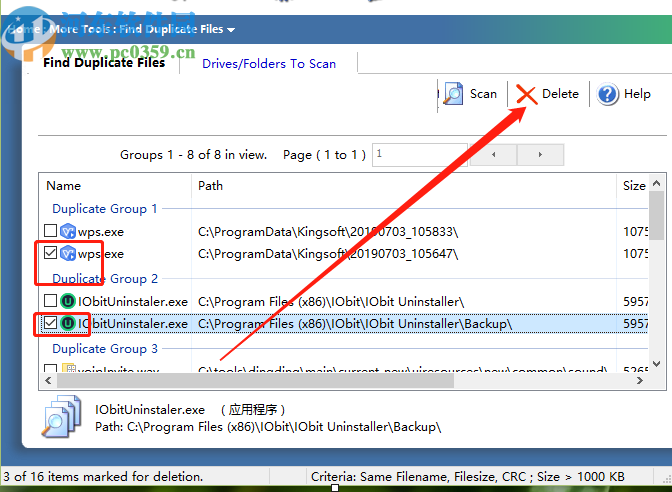Click wps.exe icon in 105833 folder row

pos(68,231)
